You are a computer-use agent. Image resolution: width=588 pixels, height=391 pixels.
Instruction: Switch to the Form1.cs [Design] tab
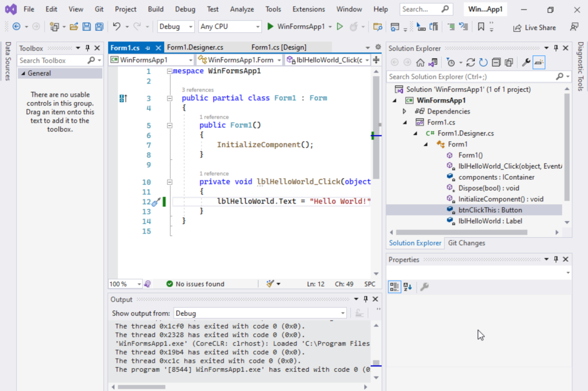pos(278,47)
